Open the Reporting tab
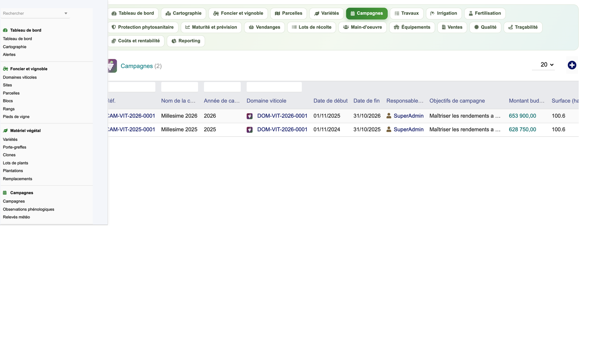Screen dimensions: 589x364 click(x=186, y=41)
